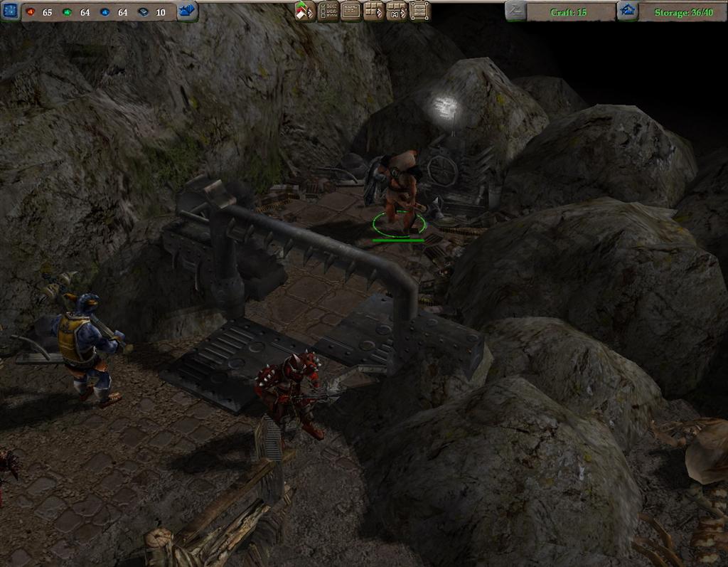Open the grid with arrow toolbar icon
Viewport: 728px width, 567px height.
point(374,11)
